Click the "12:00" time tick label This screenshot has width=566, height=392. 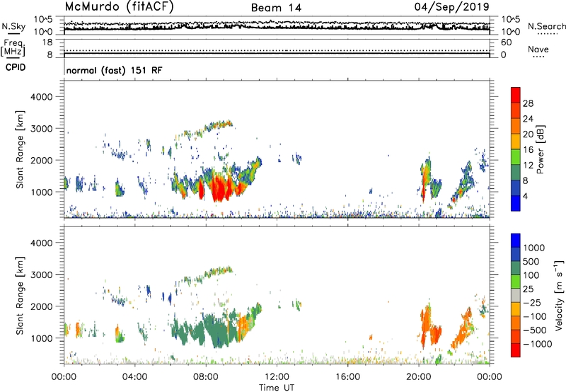tap(277, 377)
